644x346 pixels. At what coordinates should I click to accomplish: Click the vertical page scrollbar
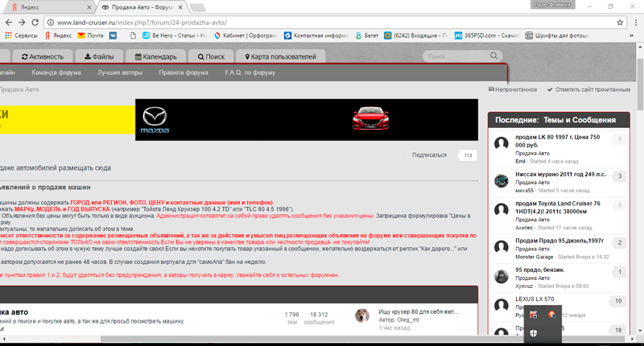[640, 84]
